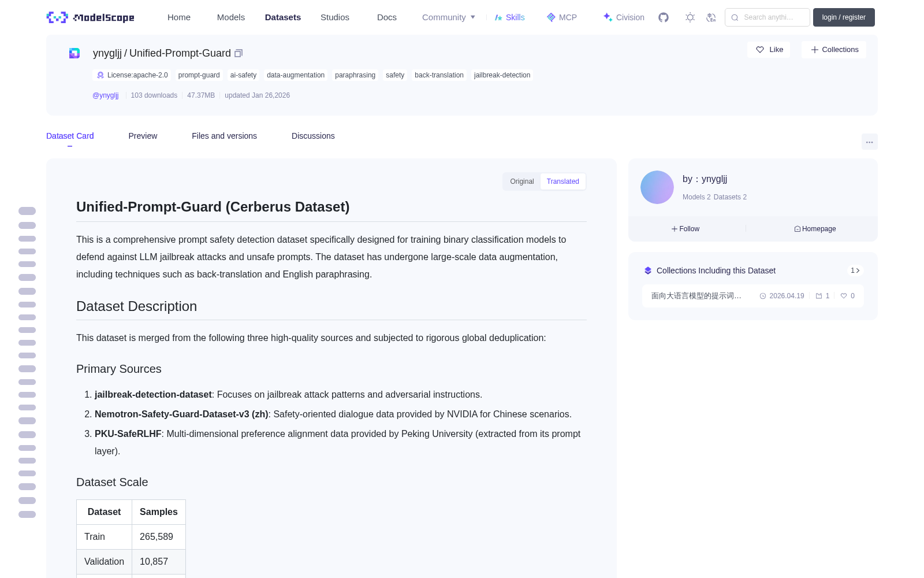Click the heart icon on the collection card
This screenshot has width=924, height=578.
pyautogui.click(x=844, y=296)
